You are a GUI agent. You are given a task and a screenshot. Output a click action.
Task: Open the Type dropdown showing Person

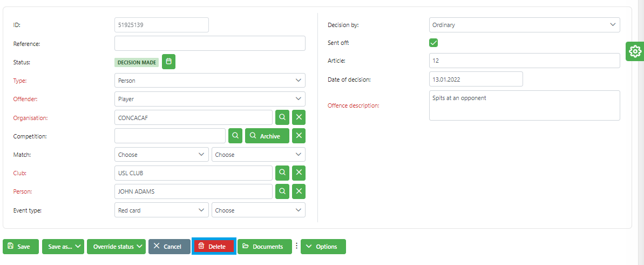tap(209, 81)
